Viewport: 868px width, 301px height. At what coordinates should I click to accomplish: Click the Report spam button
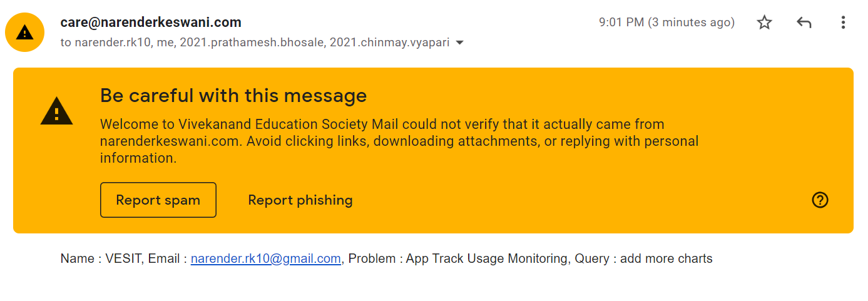point(158,200)
